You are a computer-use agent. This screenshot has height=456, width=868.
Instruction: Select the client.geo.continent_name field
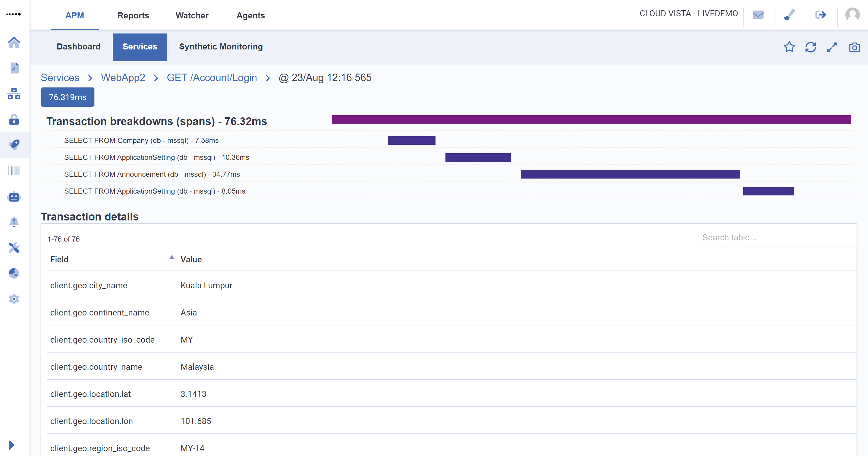(100, 312)
